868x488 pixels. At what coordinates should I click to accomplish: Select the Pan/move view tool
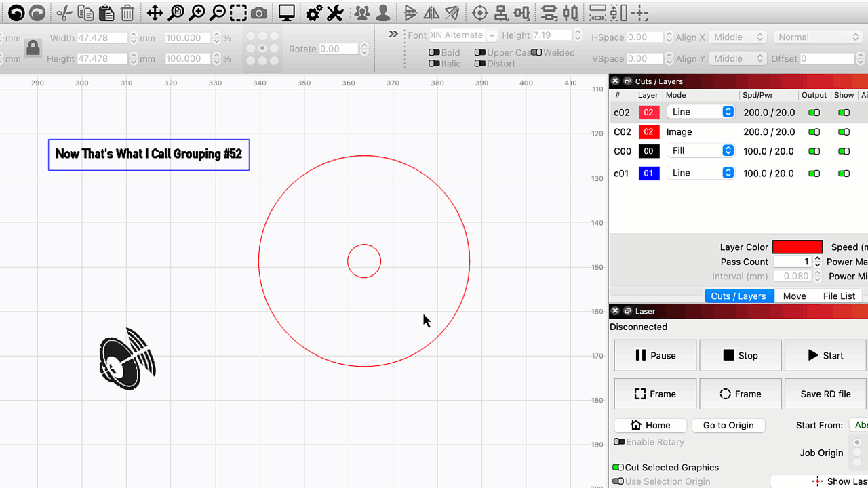[155, 12]
